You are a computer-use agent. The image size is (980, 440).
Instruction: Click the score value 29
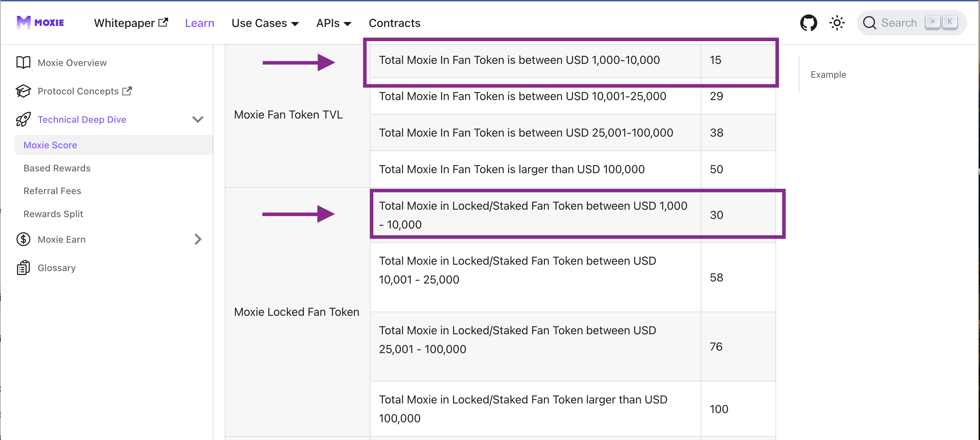716,96
